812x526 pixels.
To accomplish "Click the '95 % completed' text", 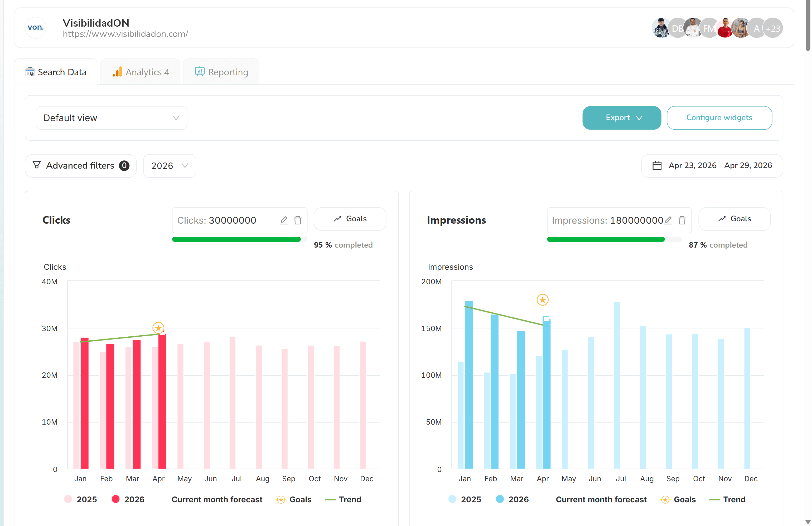I will [x=343, y=245].
